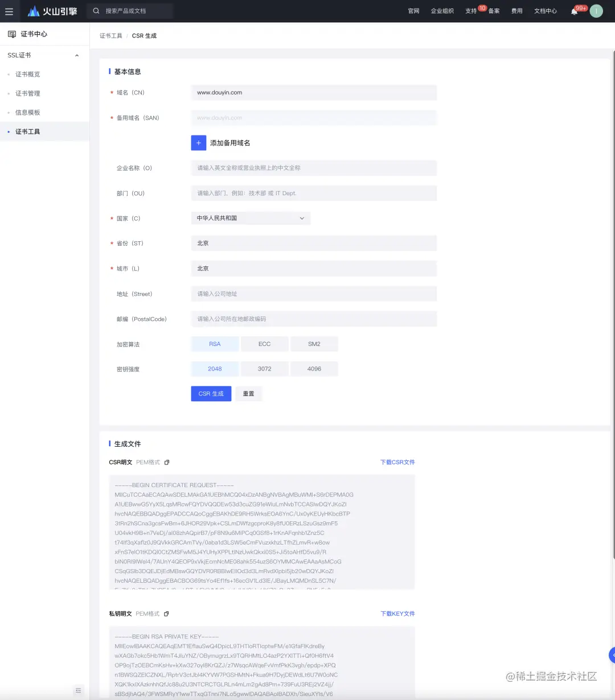The width and height of the screenshot is (615, 700).
Task: Click the certificate center icon in sidebar
Action: click(12, 34)
